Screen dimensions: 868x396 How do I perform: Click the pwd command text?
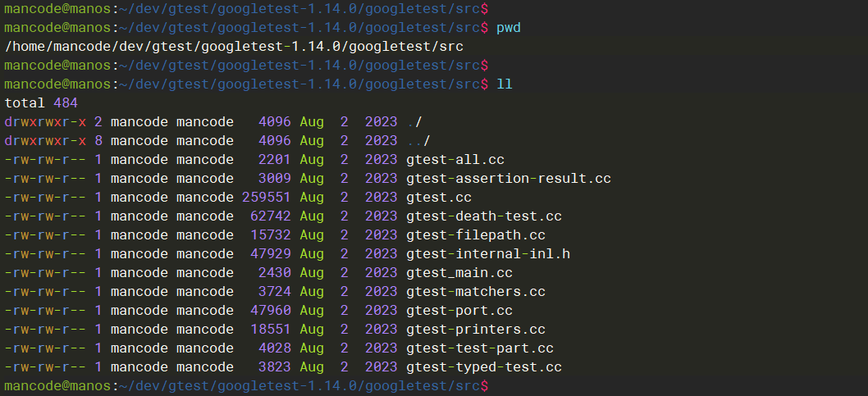tap(508, 28)
